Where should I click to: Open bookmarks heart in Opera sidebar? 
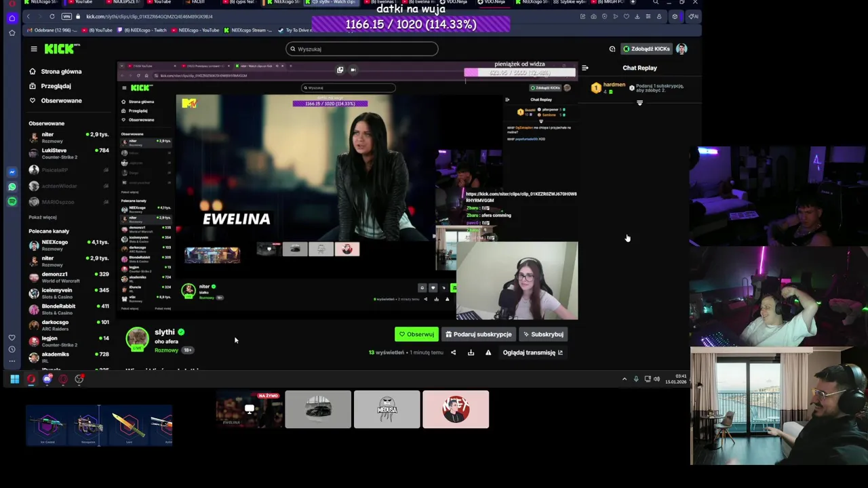(x=12, y=338)
